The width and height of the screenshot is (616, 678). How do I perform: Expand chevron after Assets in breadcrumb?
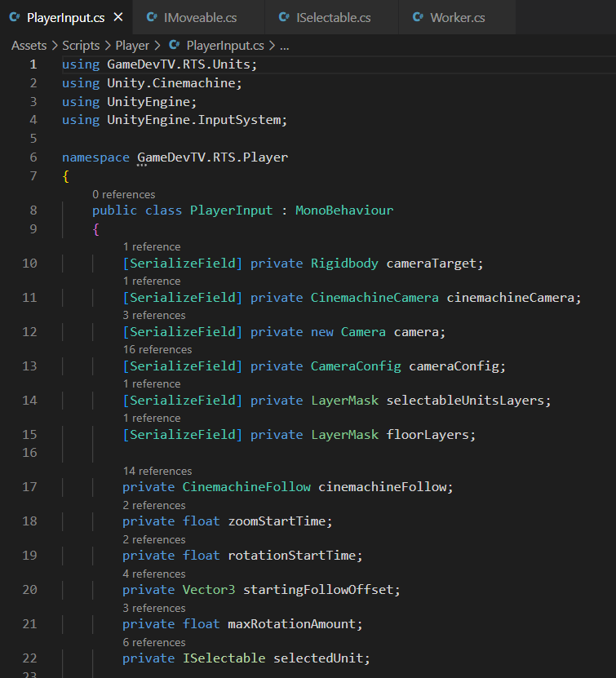55,46
